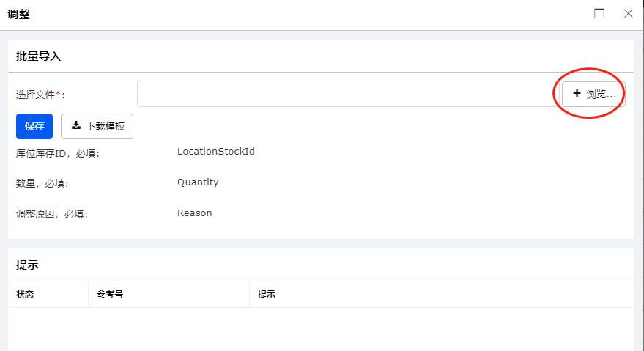Image resolution: width=644 pixels, height=351 pixels.
Task: Click the 批量导入 section heading
Action: point(39,56)
